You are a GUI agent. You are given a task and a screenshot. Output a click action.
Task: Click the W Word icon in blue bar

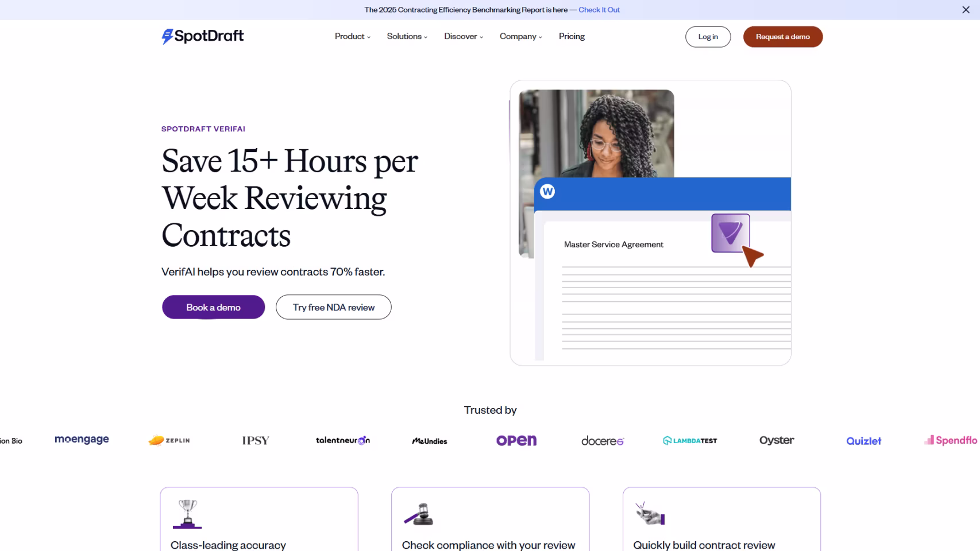pyautogui.click(x=547, y=192)
